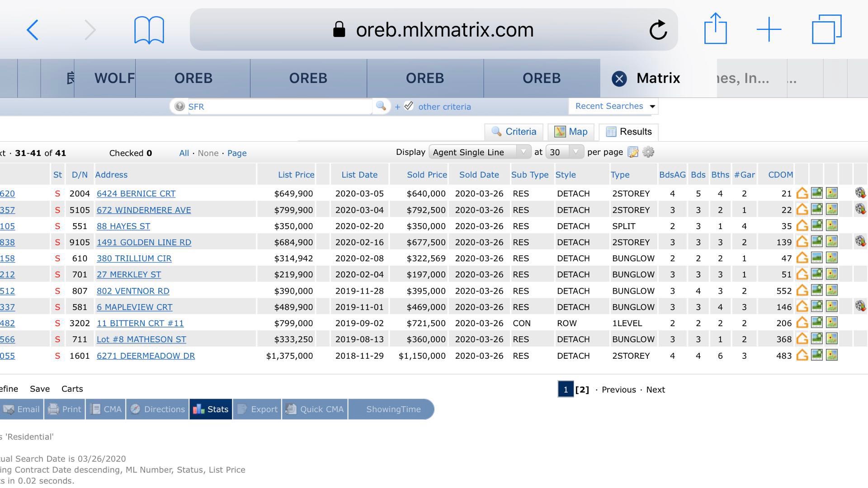Sort by CDOM column header
Screen dimensions: 868x488
[x=780, y=175]
